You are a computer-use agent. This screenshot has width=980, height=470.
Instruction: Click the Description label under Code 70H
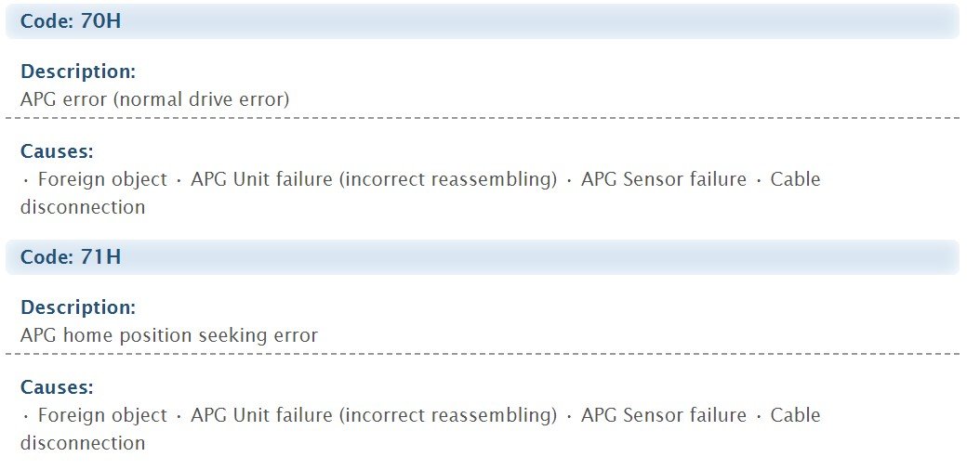pos(78,72)
